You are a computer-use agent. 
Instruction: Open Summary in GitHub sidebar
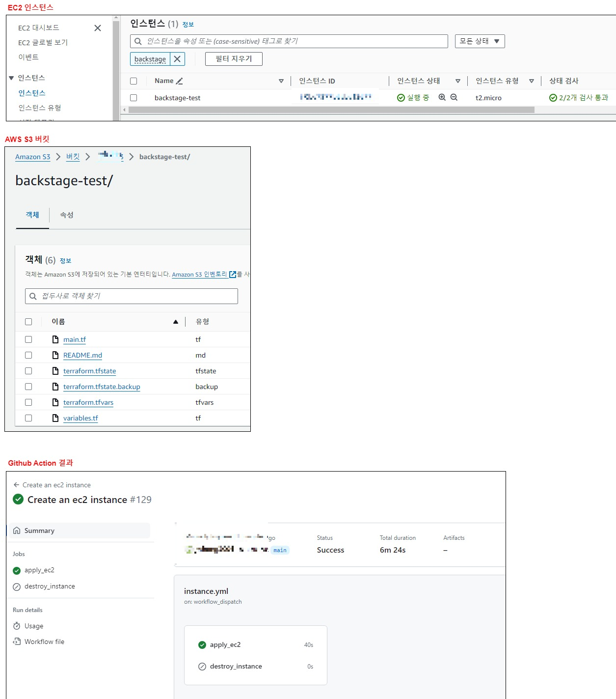point(79,531)
